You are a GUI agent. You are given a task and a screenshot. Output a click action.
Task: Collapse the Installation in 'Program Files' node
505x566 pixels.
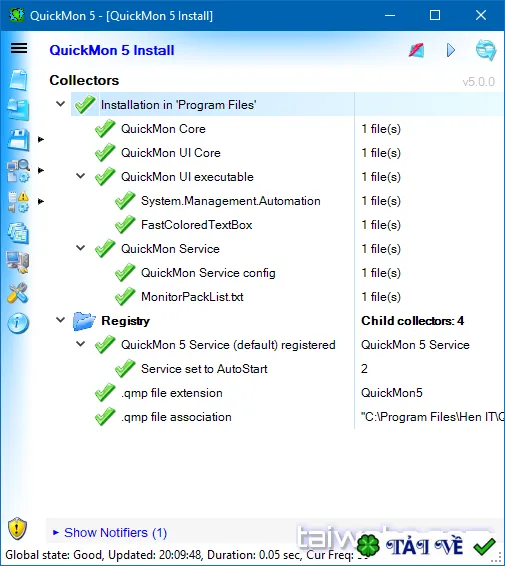(61, 104)
